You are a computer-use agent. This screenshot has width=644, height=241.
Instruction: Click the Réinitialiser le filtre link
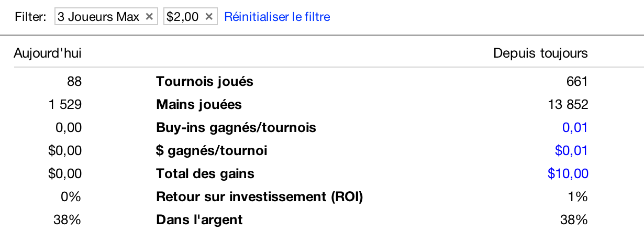point(277,17)
